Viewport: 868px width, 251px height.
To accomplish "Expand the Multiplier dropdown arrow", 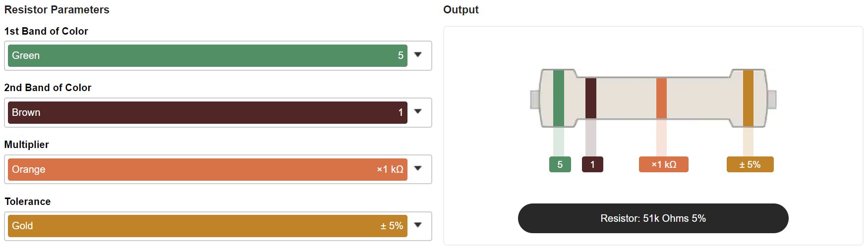I will (418, 169).
